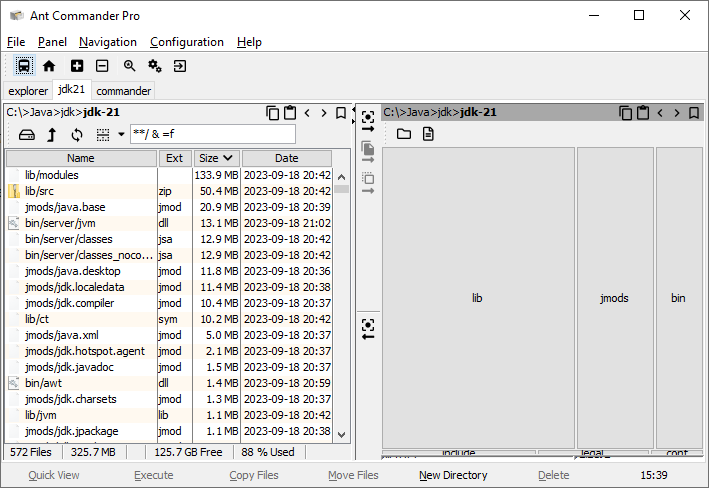Switch to the explorer tab
709x488 pixels.
coord(28,91)
